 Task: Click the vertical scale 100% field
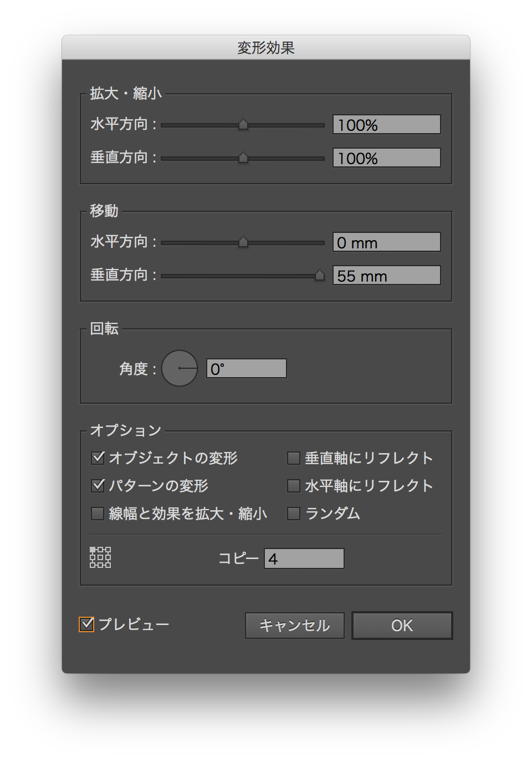pyautogui.click(x=386, y=158)
